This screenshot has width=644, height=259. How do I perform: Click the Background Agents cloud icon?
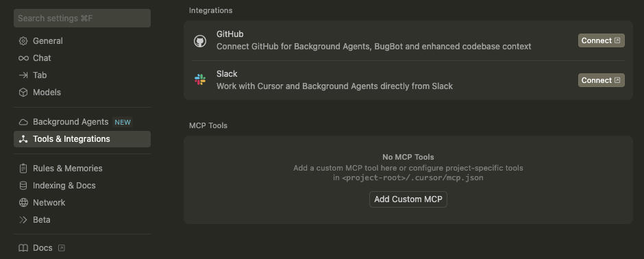click(23, 122)
